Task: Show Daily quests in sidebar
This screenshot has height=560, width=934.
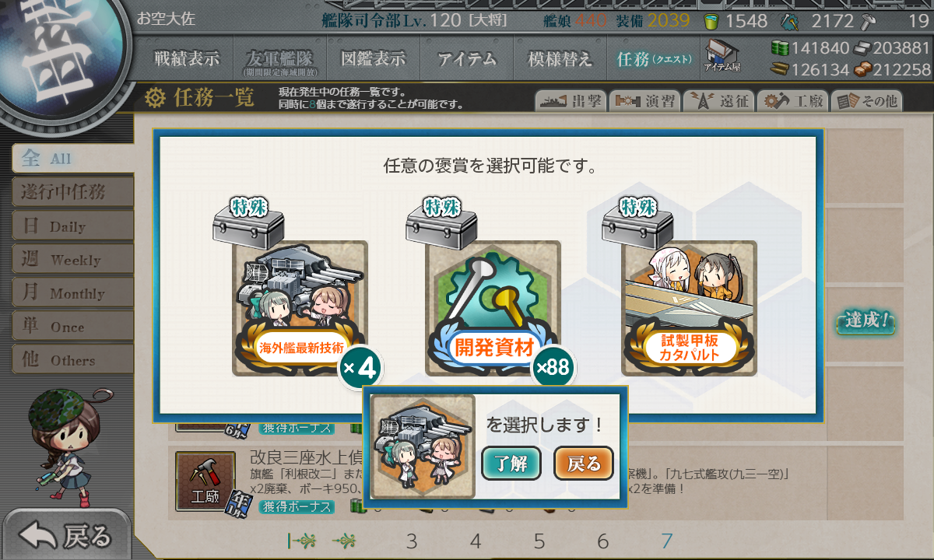Action: point(72,226)
